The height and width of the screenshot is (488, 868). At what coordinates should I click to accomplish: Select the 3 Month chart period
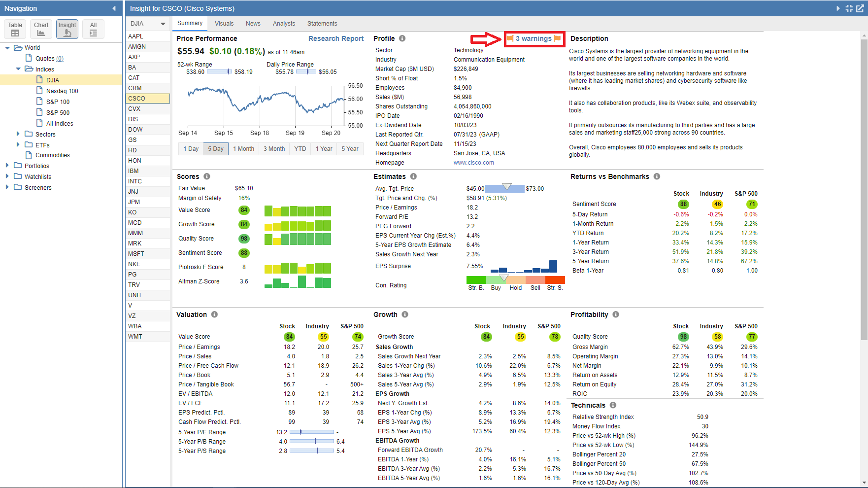point(274,149)
